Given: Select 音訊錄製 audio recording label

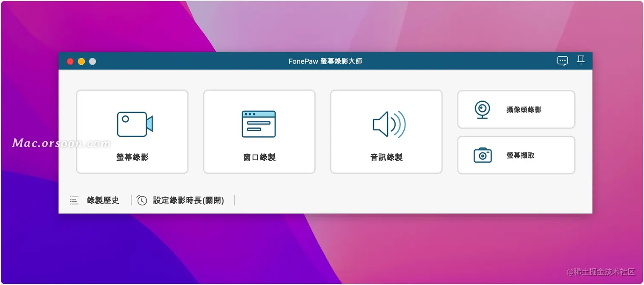Looking at the screenshot, I should click(x=386, y=157).
